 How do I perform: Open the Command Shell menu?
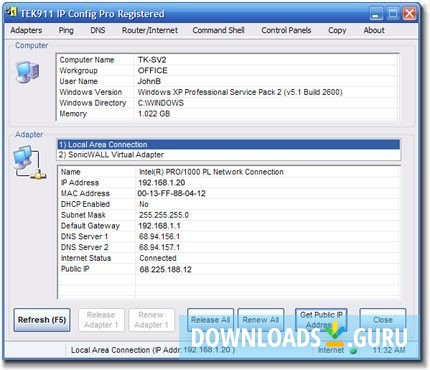[x=218, y=30]
